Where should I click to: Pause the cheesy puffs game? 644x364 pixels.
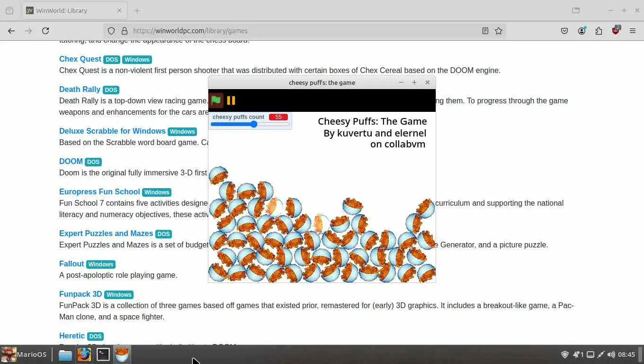231,100
